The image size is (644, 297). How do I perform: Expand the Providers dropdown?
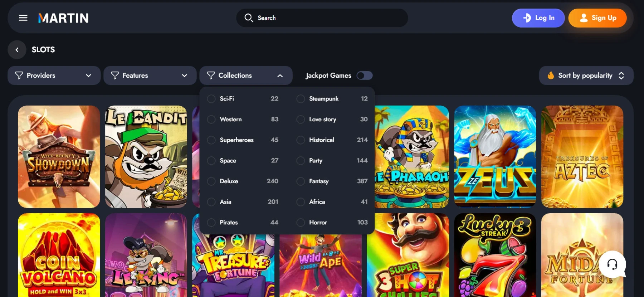[54, 76]
